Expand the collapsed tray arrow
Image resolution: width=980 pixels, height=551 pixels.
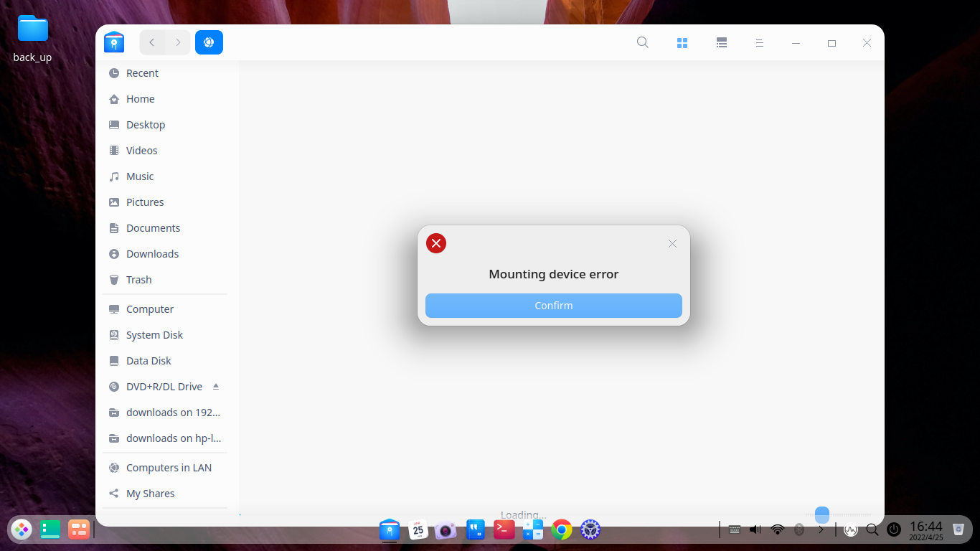[821, 530]
